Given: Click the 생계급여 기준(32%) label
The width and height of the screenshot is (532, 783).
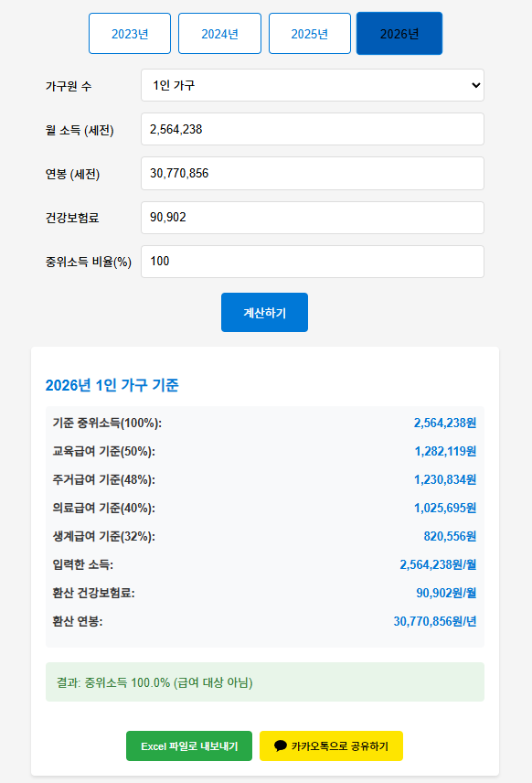Looking at the screenshot, I should click(x=104, y=536).
